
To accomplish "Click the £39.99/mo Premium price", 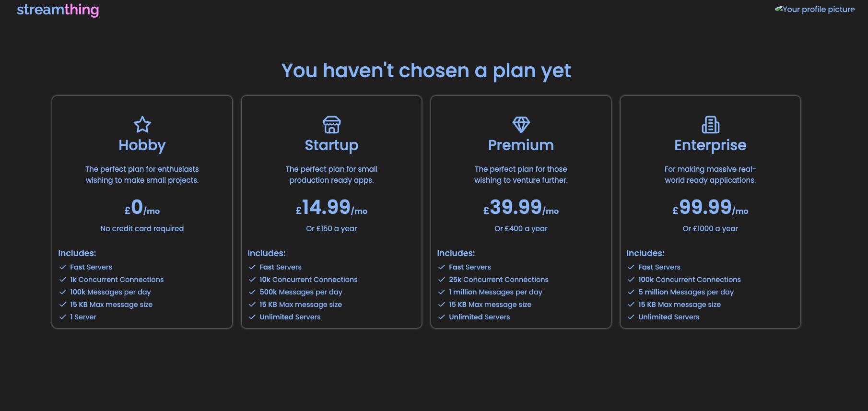I will [x=521, y=208].
